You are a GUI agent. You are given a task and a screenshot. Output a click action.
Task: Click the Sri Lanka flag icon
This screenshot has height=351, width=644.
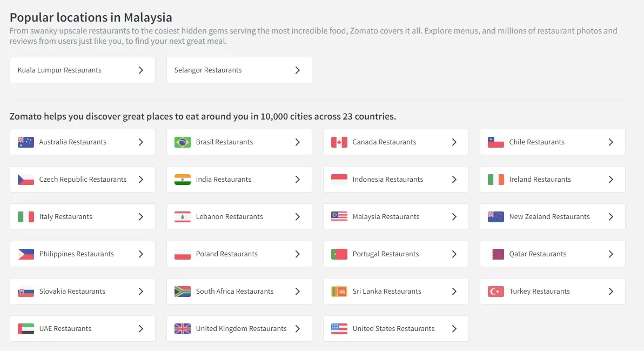coord(339,292)
